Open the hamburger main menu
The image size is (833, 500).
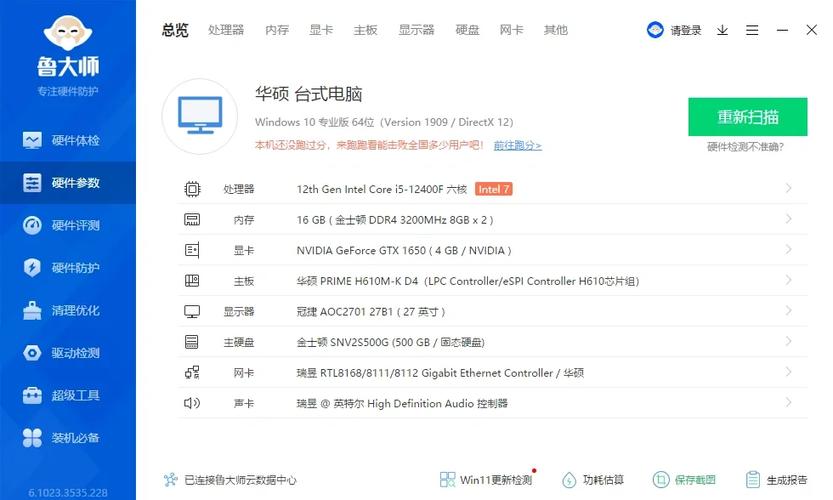tap(752, 30)
